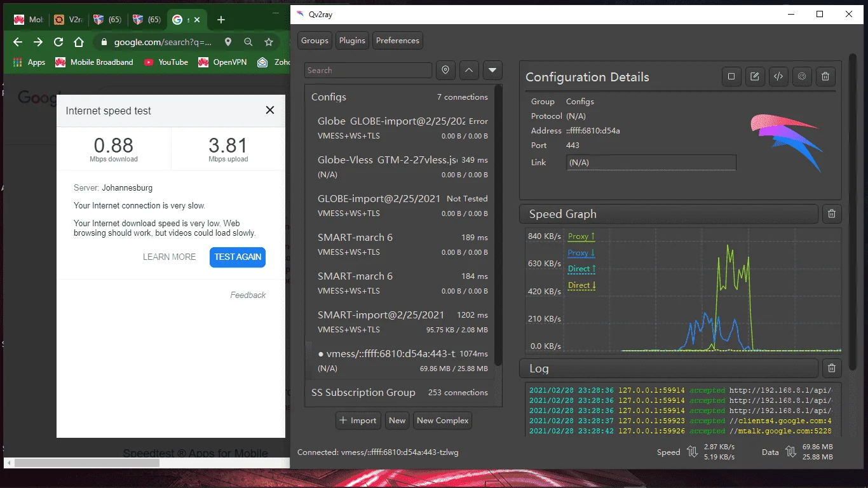Clear the Speed Graph using its trash icon
This screenshot has height=488, width=868.
832,214
